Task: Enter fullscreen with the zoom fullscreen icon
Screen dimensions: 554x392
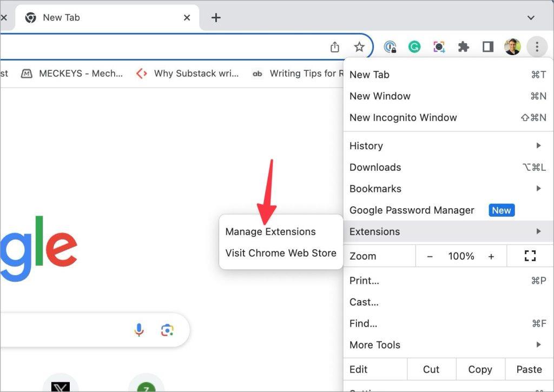Action: pos(530,256)
